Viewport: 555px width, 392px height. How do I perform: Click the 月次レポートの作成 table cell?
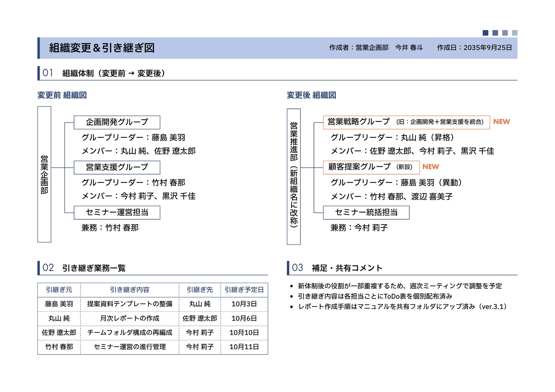coord(130,318)
